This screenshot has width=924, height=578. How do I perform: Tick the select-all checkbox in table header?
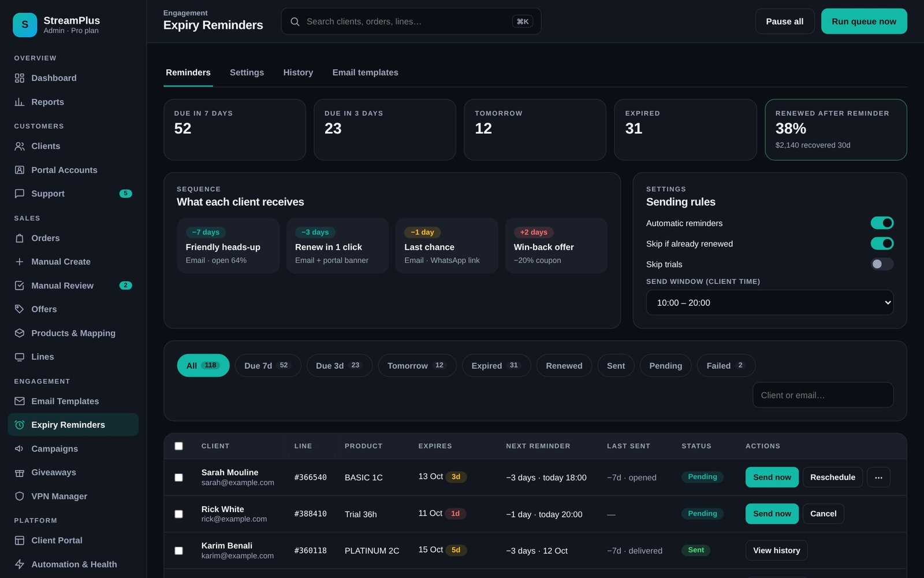point(178,446)
